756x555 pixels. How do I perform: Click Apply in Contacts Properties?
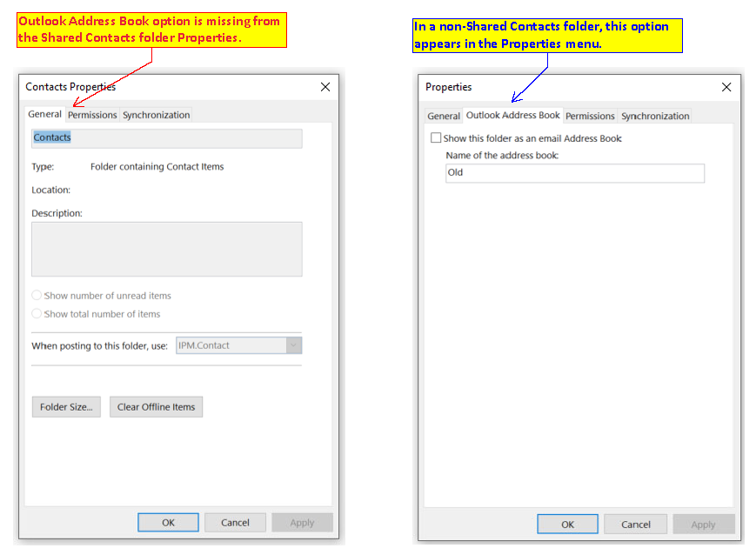click(x=302, y=523)
